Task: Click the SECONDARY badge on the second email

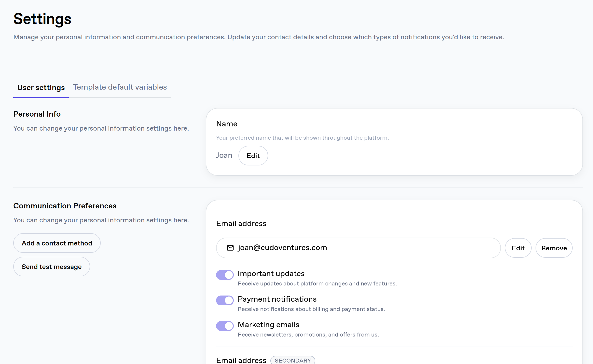Action: tap(292, 360)
